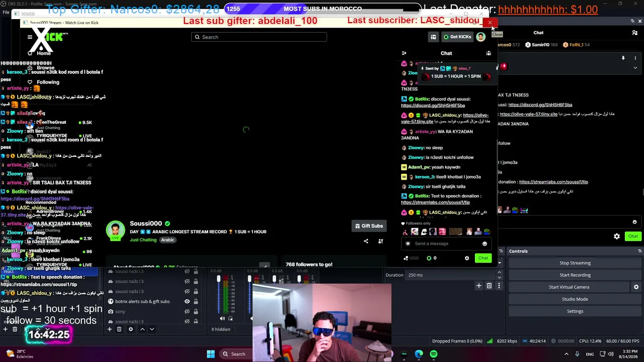
Task: Open the emoji picker in Kick message box
Action: click(485, 244)
